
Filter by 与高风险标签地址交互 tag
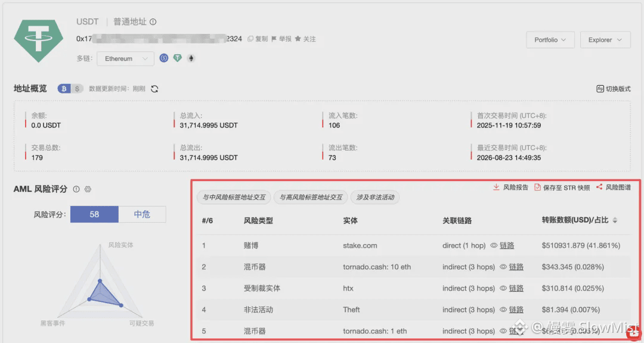(311, 197)
